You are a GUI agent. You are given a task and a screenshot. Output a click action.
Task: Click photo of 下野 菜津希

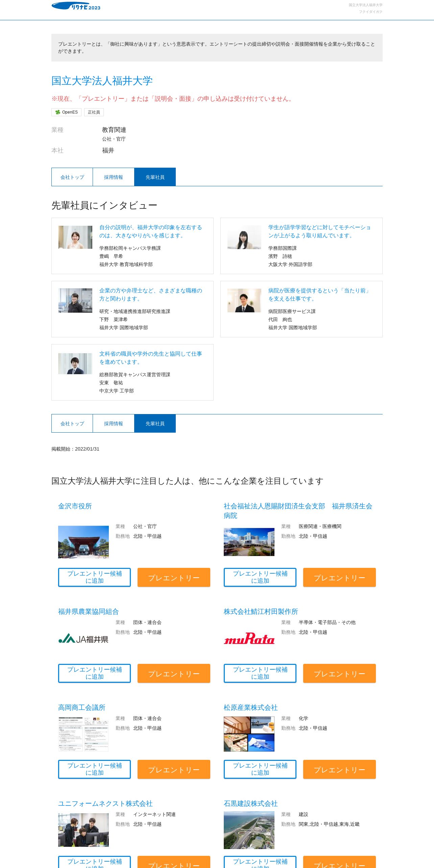coord(75,300)
